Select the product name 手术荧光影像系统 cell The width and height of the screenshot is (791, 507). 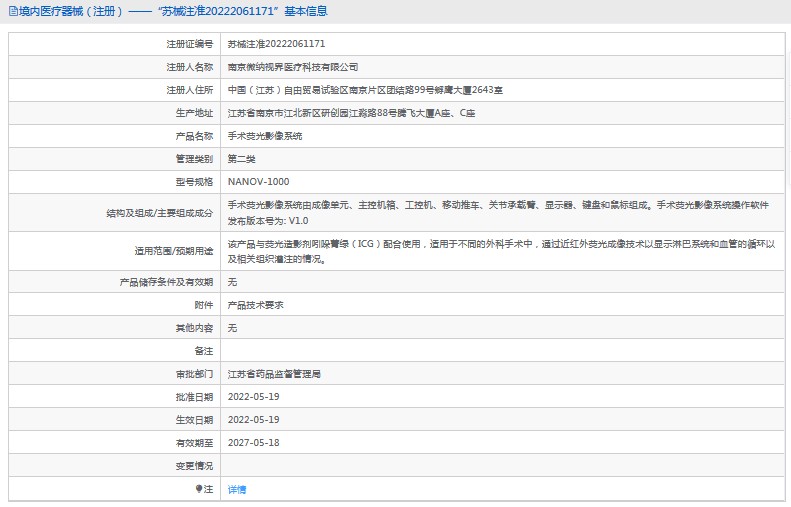pyautogui.click(x=265, y=136)
